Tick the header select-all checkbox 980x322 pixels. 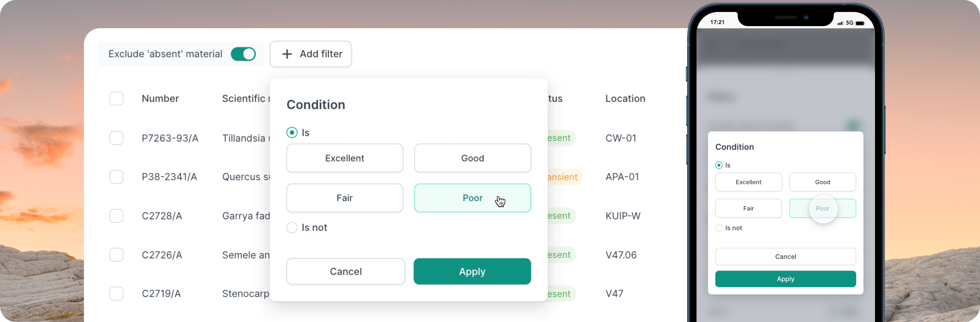point(116,98)
